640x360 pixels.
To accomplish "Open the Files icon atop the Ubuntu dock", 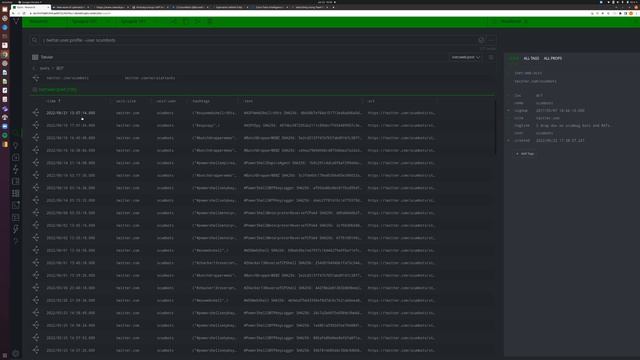I will point(5,9).
